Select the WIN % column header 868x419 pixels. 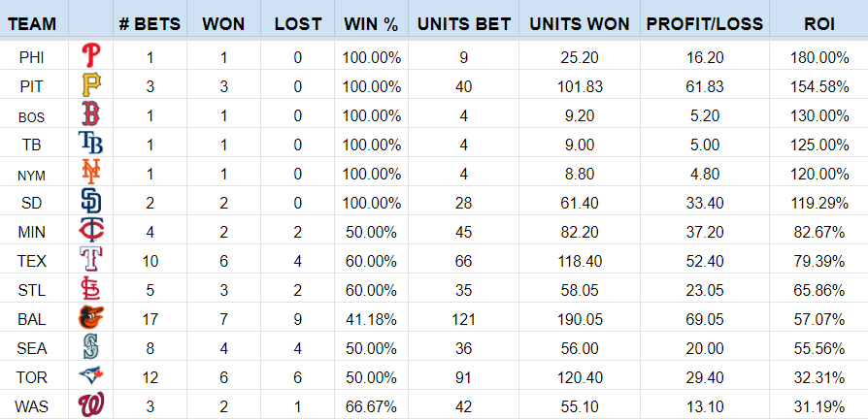pos(372,24)
